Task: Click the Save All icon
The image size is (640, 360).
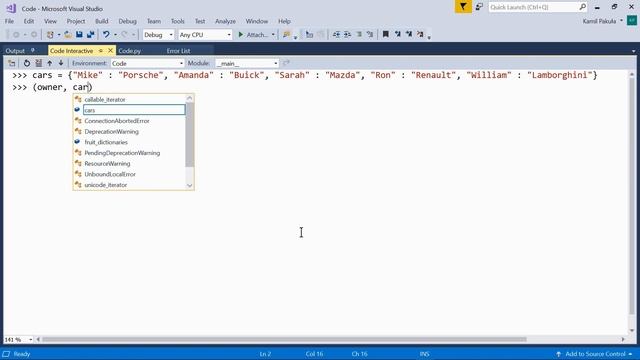Action: (x=90, y=35)
